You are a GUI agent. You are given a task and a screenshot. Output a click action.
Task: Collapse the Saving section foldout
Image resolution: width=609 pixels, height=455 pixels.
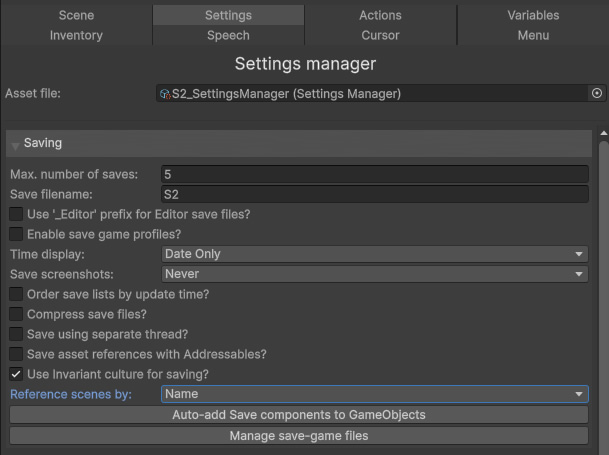click(16, 145)
